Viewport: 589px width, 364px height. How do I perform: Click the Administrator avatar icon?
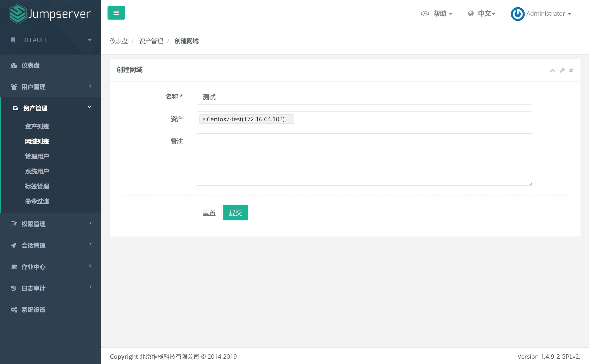(518, 14)
